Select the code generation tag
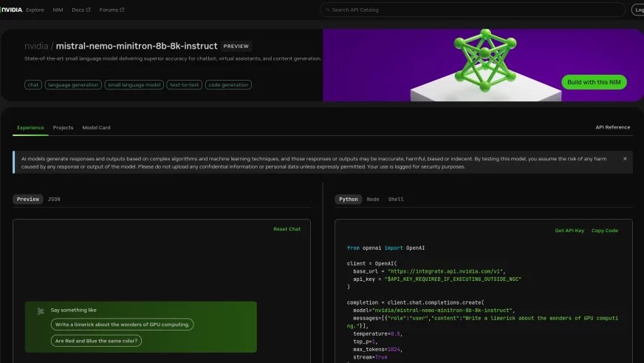The image size is (644, 363). [228, 85]
